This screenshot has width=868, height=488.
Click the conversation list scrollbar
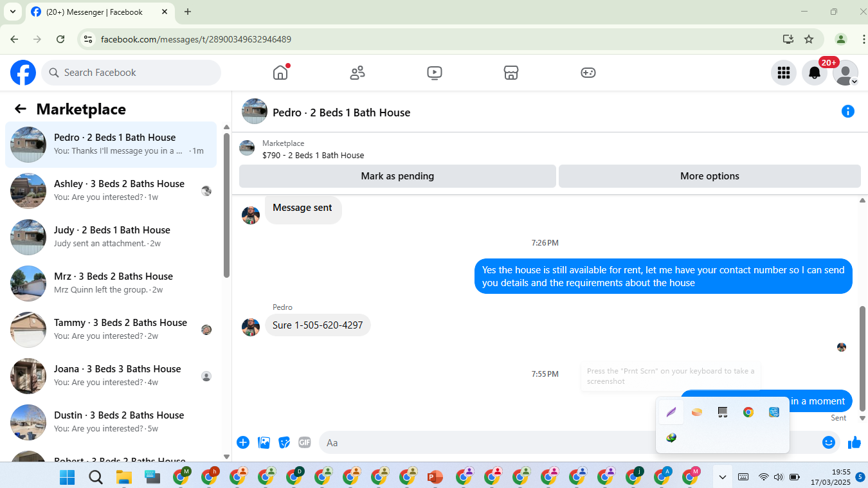[x=226, y=206]
